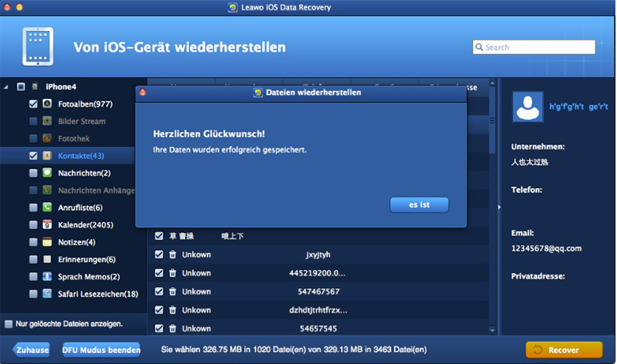Click the trash icon in dzhdtjtrhtfrzx row
The width and height of the screenshot is (617, 364).
click(172, 310)
